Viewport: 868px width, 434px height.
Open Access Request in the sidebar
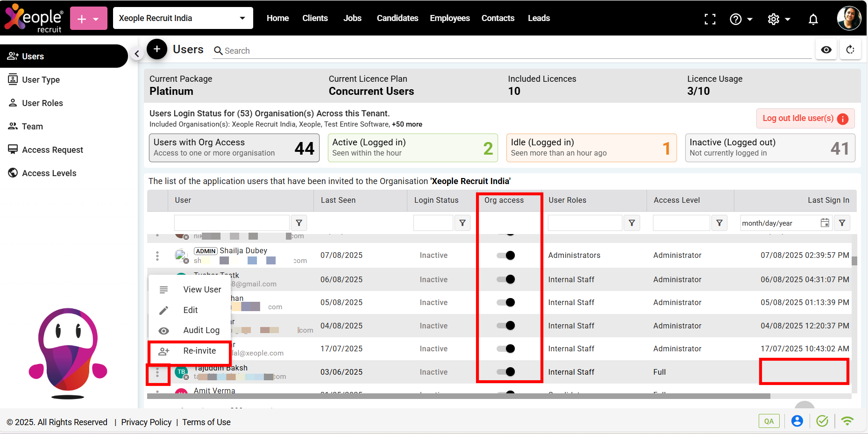(52, 149)
